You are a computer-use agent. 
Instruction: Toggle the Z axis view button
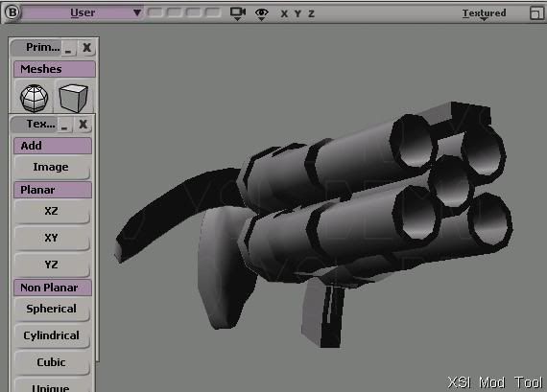(x=311, y=13)
